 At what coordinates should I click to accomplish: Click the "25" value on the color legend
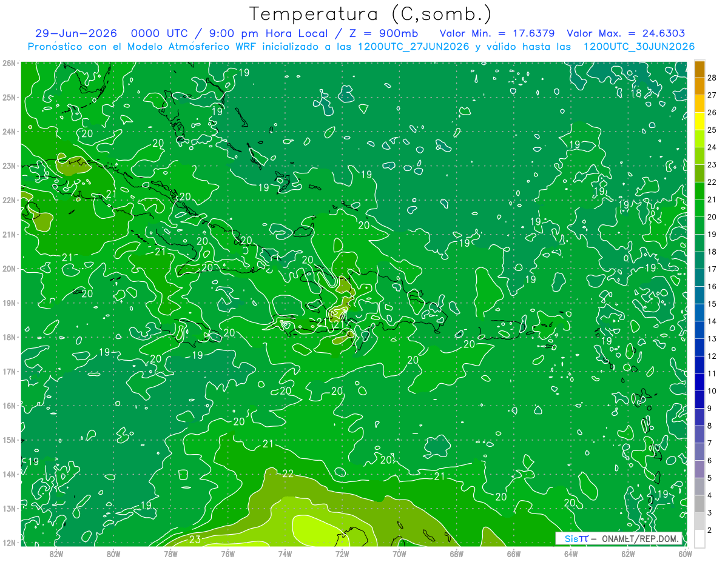coord(712,130)
